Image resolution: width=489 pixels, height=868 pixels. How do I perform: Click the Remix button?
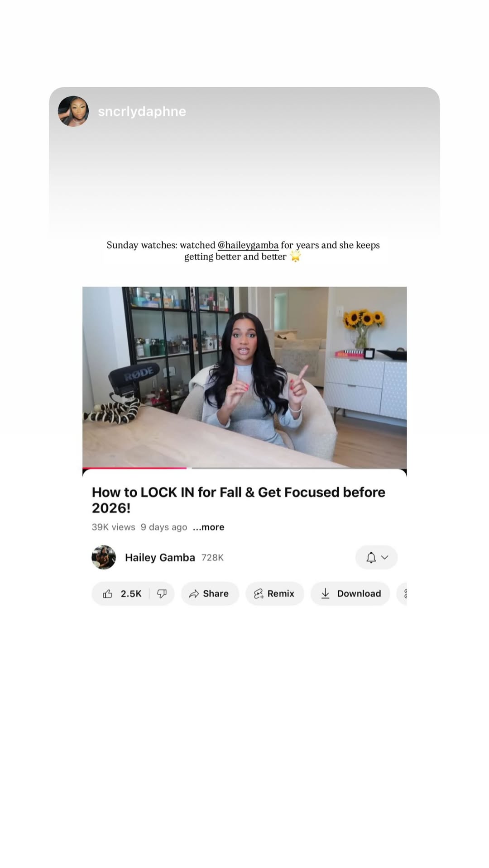pyautogui.click(x=275, y=593)
